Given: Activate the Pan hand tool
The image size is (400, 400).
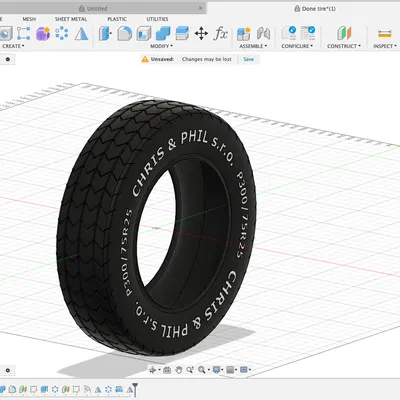Looking at the screenshot, I should [x=178, y=370].
